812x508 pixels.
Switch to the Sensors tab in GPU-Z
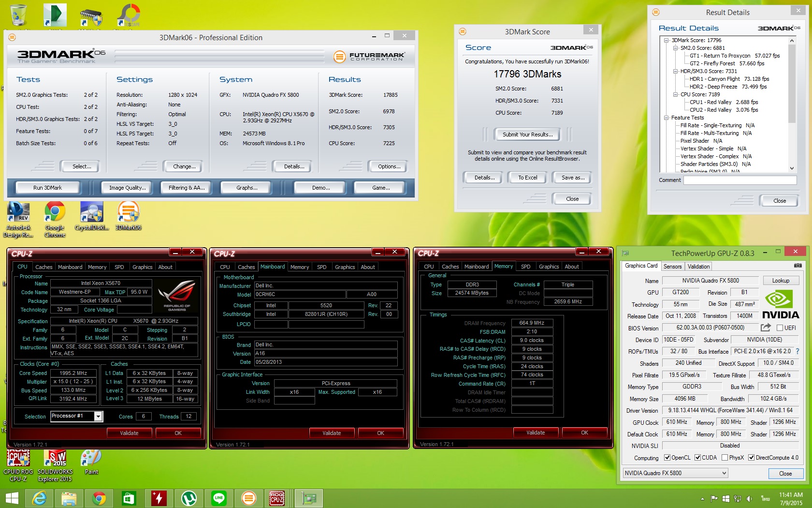point(672,267)
